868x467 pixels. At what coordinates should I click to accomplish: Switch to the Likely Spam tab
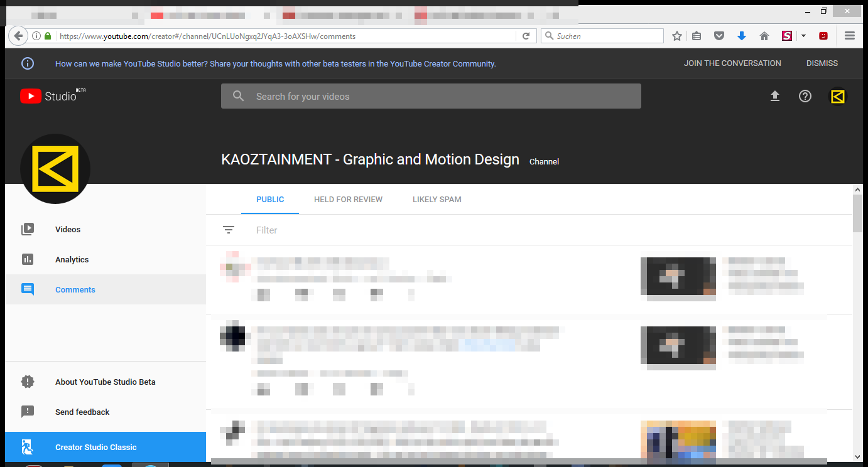437,200
